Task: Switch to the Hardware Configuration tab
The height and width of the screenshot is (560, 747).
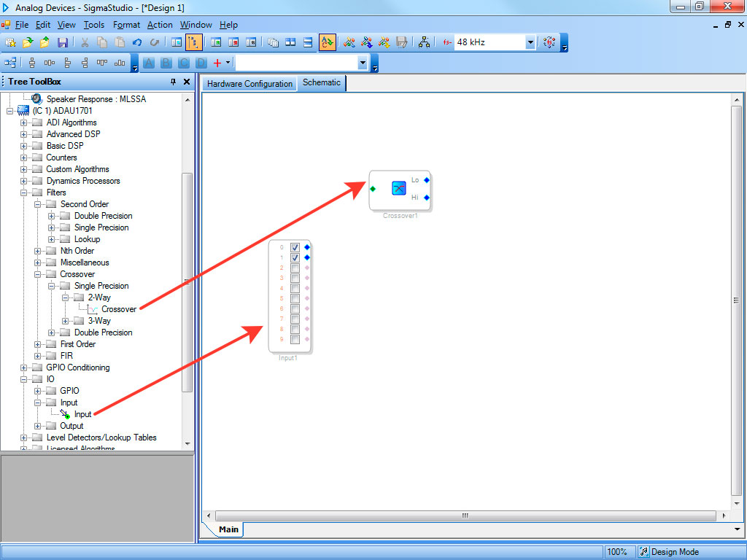Action: [x=249, y=84]
